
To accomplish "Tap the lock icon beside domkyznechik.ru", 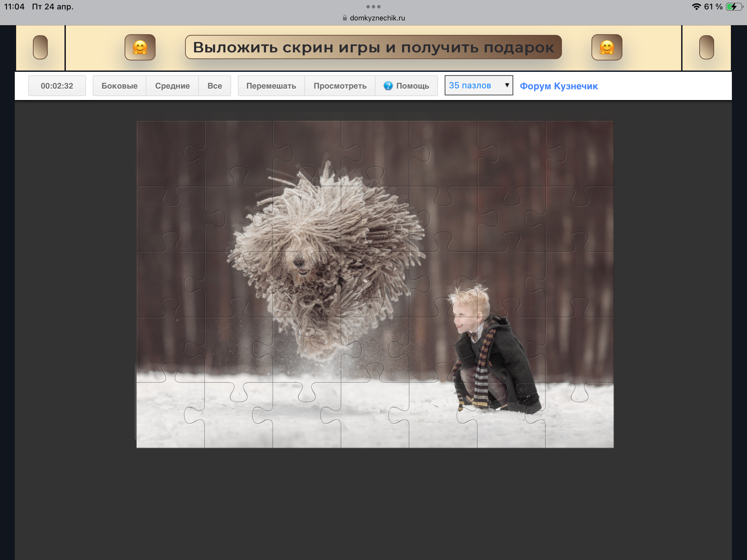I will tap(345, 18).
